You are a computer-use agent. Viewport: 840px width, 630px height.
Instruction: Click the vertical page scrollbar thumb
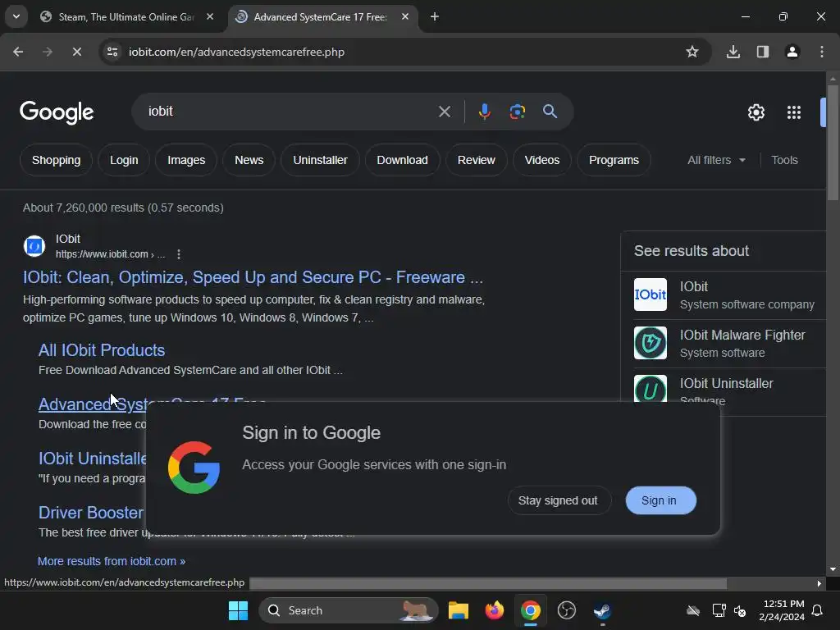833,142
